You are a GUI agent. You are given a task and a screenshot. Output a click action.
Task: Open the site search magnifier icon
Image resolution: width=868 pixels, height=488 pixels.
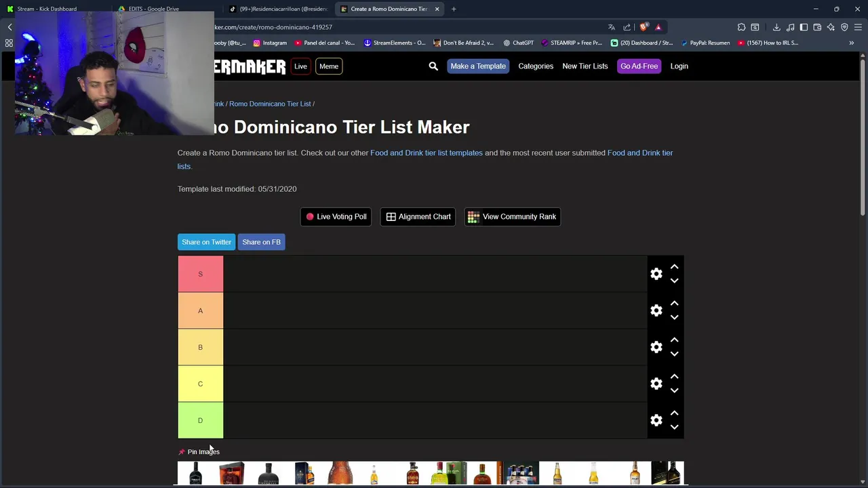(433, 66)
